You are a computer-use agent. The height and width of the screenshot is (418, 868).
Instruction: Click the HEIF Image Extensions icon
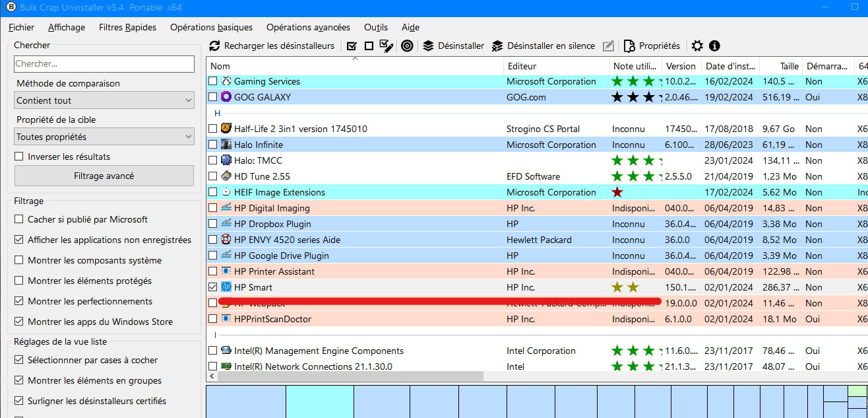click(x=226, y=192)
